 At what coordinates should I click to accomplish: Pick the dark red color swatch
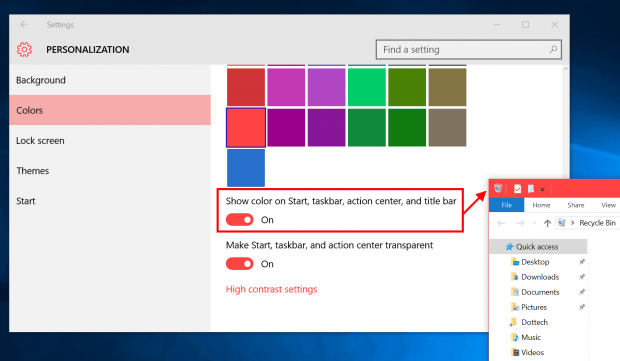(x=246, y=87)
